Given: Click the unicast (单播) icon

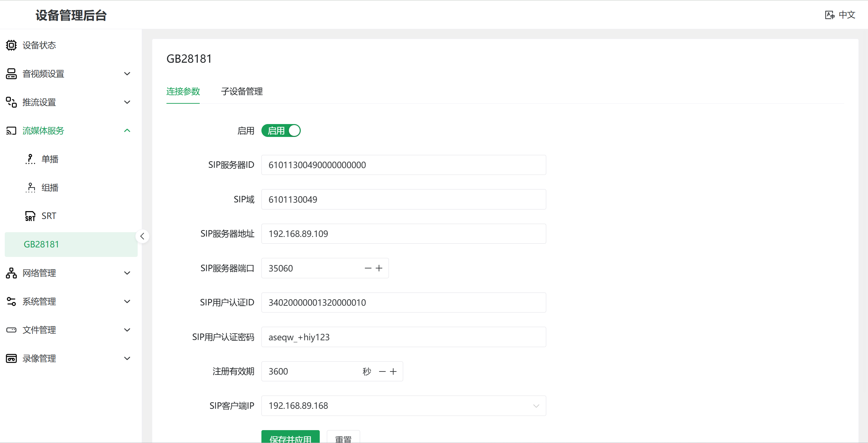Looking at the screenshot, I should (x=30, y=159).
